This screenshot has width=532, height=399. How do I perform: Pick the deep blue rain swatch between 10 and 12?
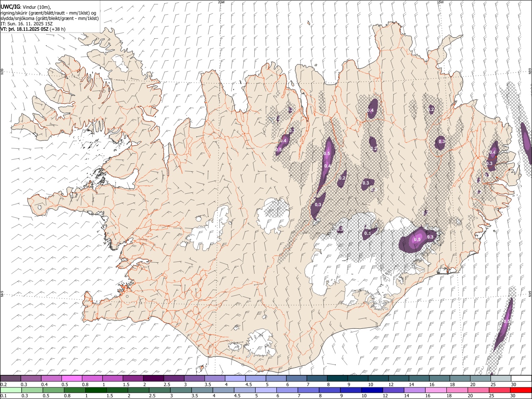pyautogui.click(x=372, y=390)
